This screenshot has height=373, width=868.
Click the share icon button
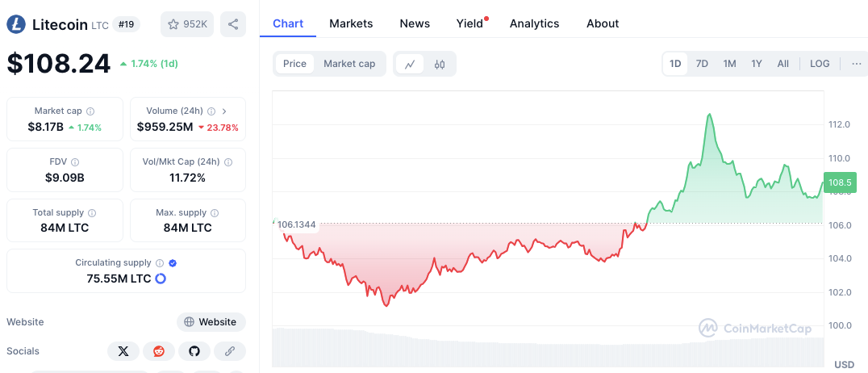click(x=233, y=24)
